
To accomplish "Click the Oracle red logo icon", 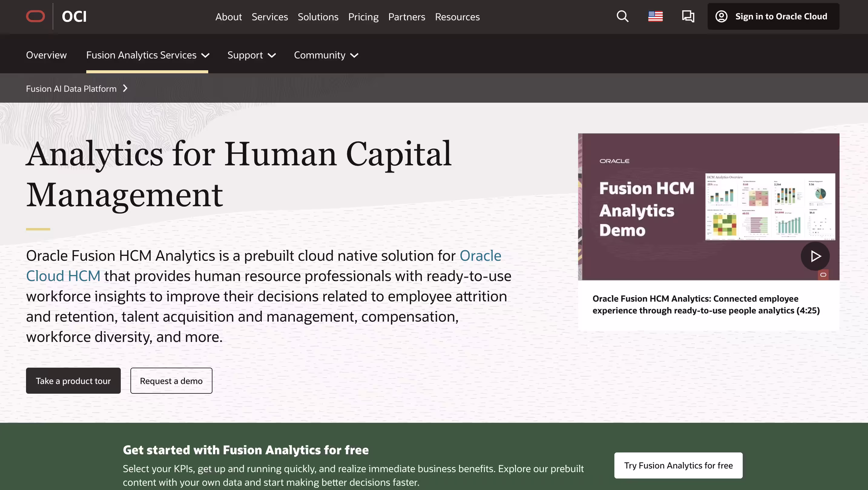I will (x=35, y=16).
